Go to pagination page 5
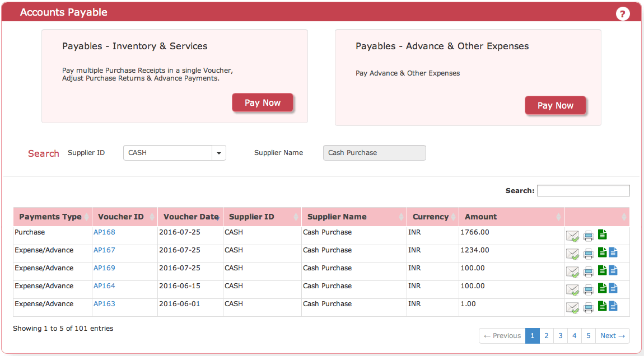The height and width of the screenshot is (356, 644). [x=588, y=336]
